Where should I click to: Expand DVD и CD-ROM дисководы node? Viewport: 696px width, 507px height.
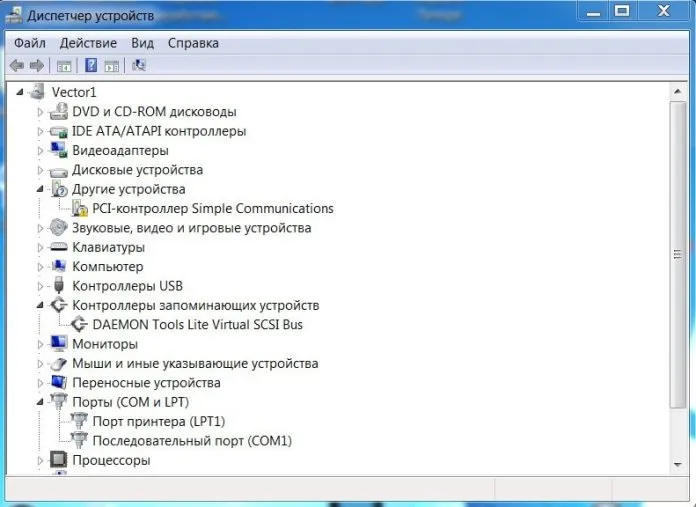point(40,112)
